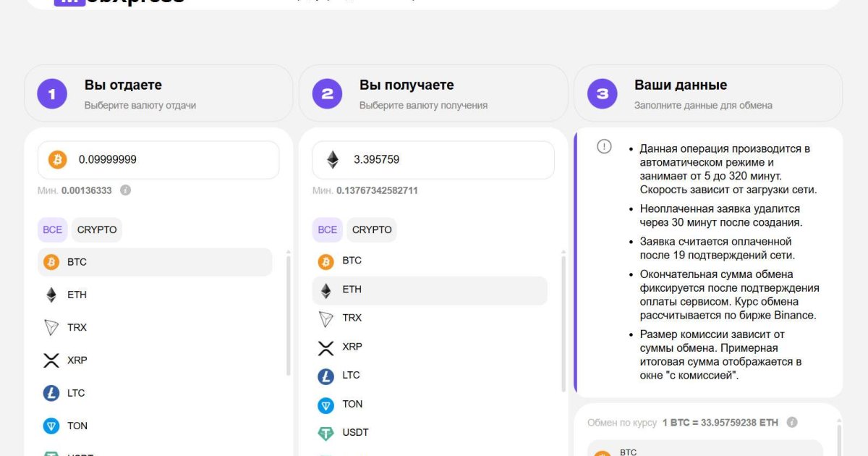Click the info icon next to minimum 0.00136333
The image size is (868, 456).
click(125, 190)
